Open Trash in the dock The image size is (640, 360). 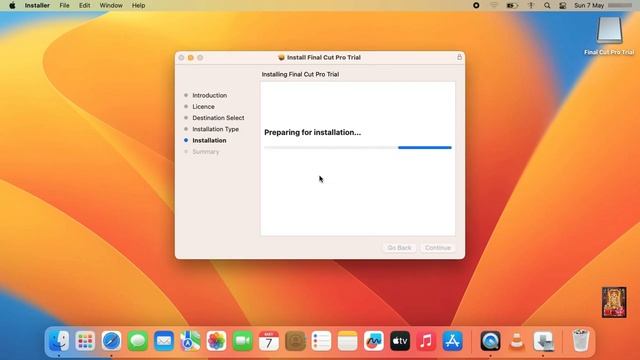pos(580,341)
